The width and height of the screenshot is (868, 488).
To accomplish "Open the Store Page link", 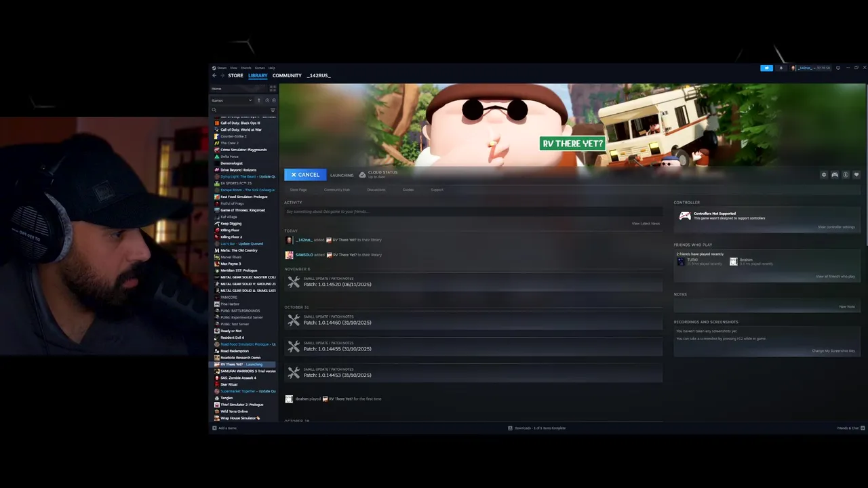I will (298, 190).
